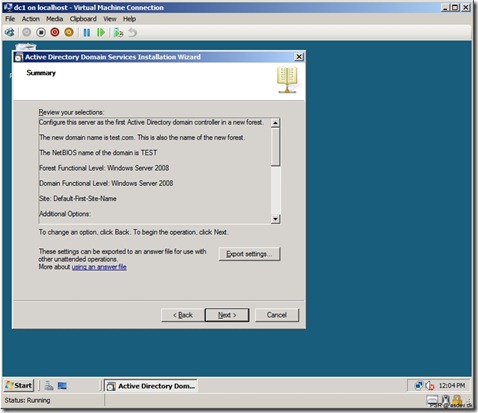Viewport: 478px width, 413px height.
Task: Open the Help menu
Action: tap(129, 19)
